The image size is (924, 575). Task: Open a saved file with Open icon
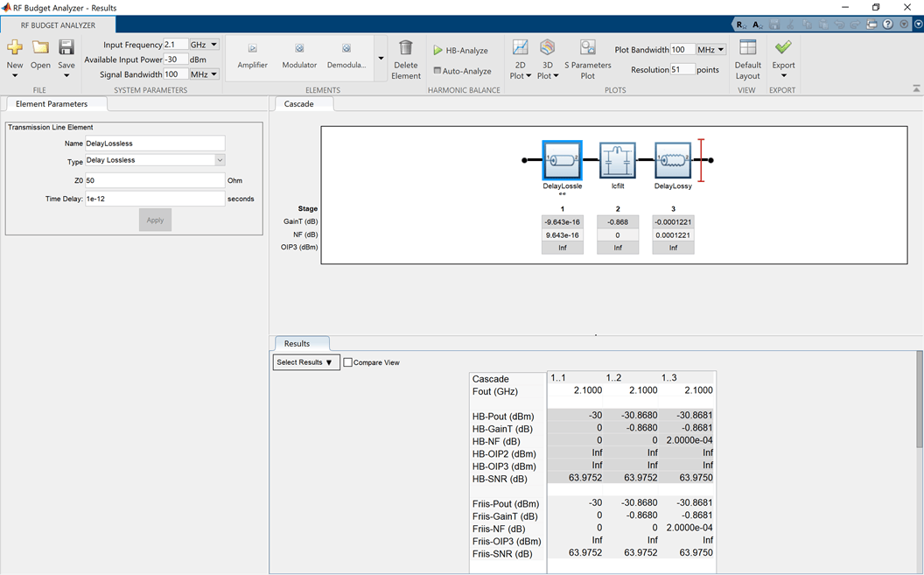40,47
